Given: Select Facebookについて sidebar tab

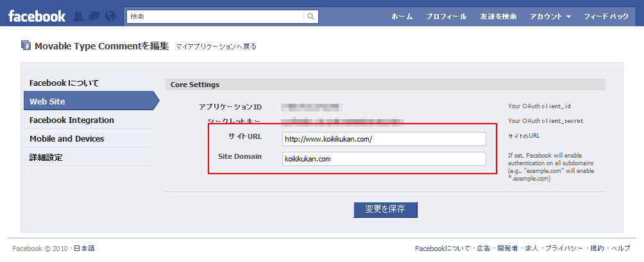Looking at the screenshot, I should (x=89, y=83).
